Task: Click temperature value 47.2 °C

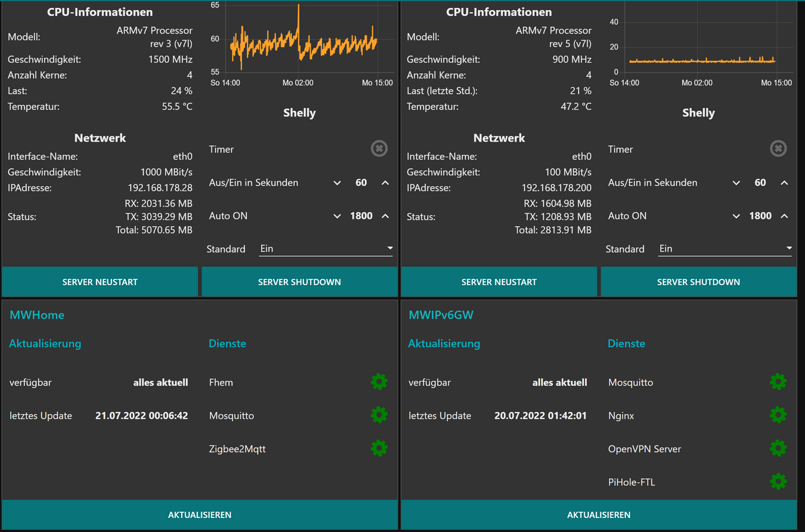Action: tap(576, 106)
